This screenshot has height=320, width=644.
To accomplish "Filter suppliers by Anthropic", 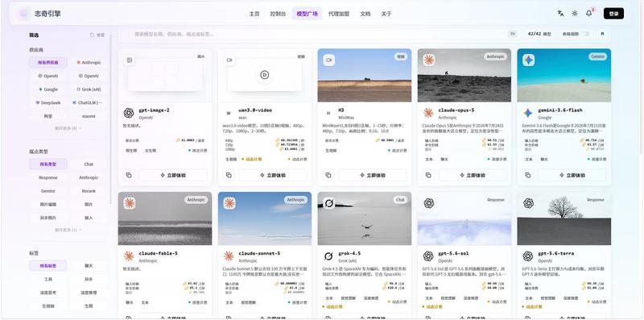I will coord(89,63).
